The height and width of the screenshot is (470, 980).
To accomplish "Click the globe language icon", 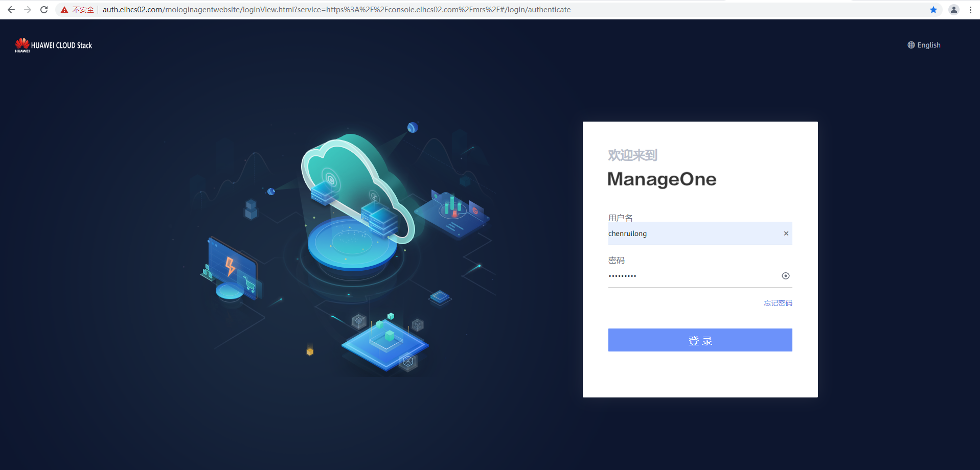I will click(x=911, y=45).
